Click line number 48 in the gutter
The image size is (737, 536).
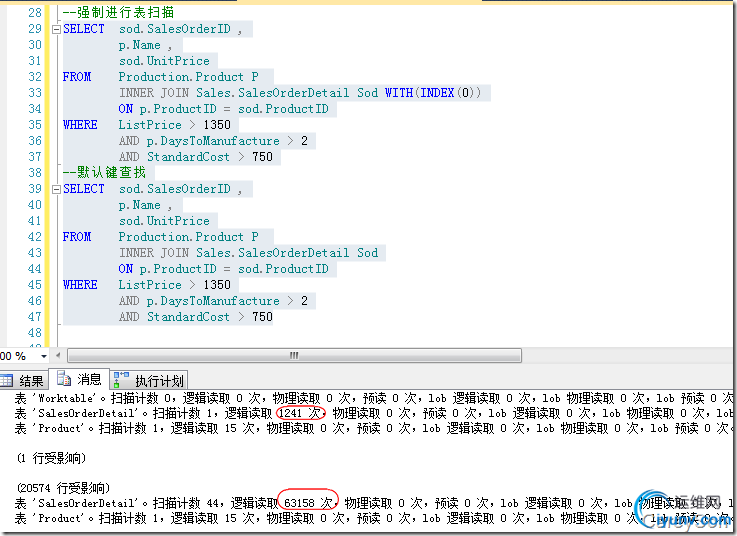click(34, 333)
